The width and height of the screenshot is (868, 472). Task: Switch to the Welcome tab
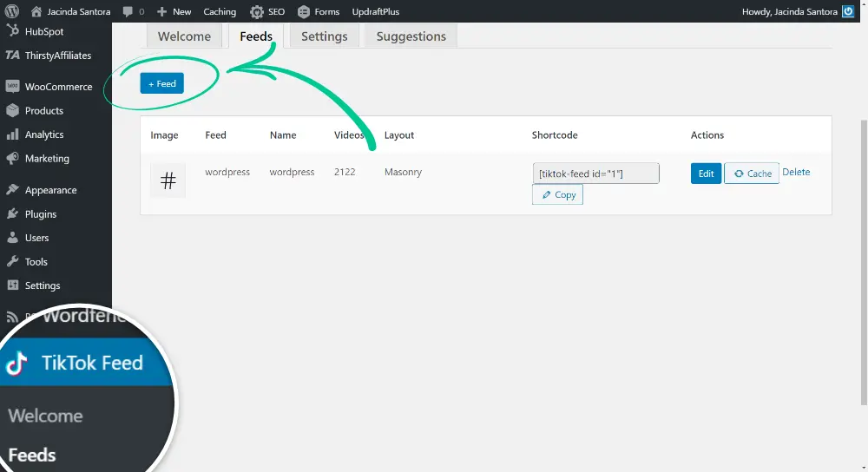point(184,36)
